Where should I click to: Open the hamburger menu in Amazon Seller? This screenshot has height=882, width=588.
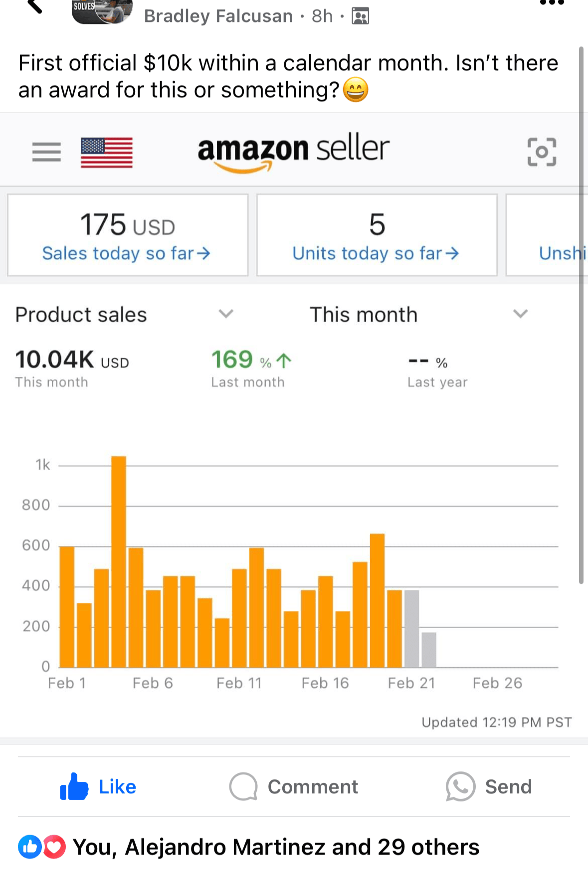(x=46, y=152)
